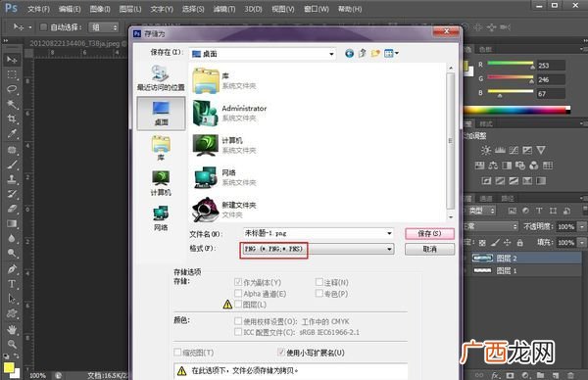Toggle 作为副本(Y) checkbox
Viewport: 588px width, 380px height.
pos(238,282)
